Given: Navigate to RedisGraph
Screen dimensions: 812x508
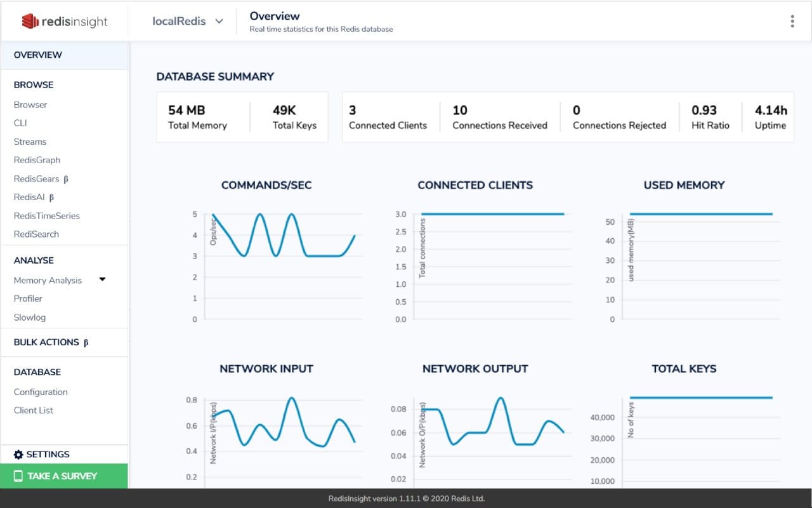Looking at the screenshot, I should coord(37,159).
